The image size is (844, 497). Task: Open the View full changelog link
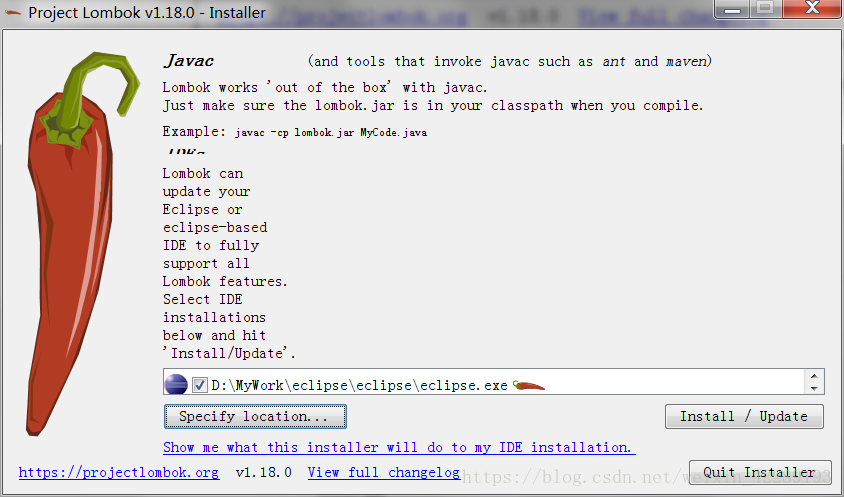384,473
